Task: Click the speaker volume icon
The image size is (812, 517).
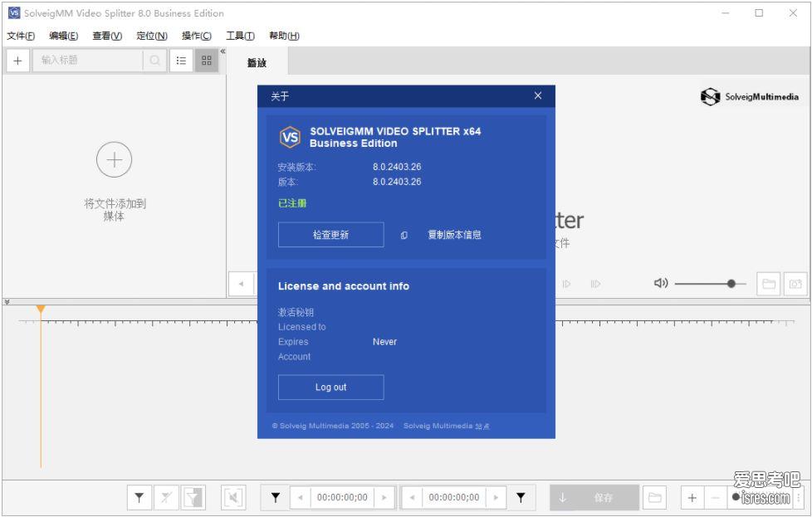Action: (x=661, y=283)
